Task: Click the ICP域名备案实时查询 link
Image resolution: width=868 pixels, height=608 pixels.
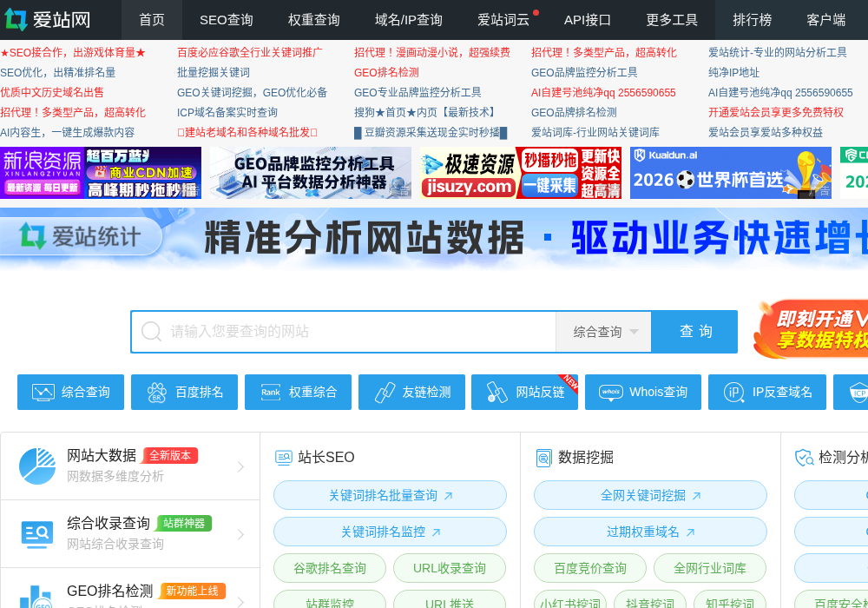Action: [227, 112]
